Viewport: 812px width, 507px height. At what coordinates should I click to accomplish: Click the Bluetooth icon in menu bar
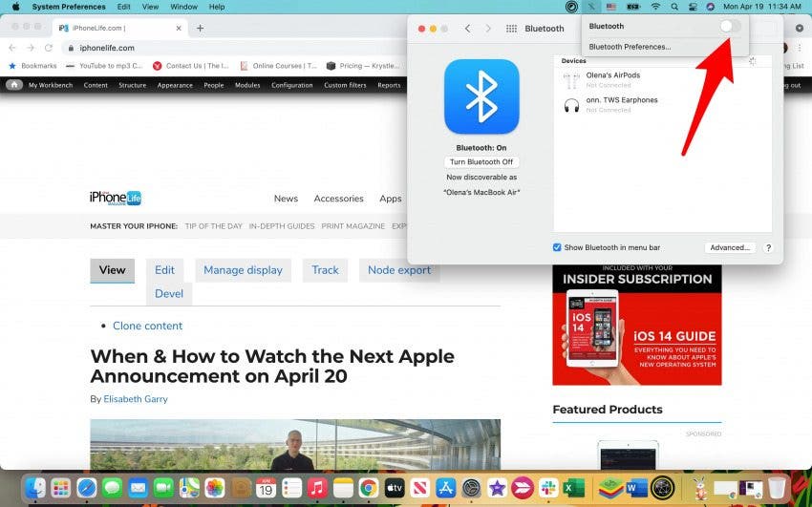(590, 7)
